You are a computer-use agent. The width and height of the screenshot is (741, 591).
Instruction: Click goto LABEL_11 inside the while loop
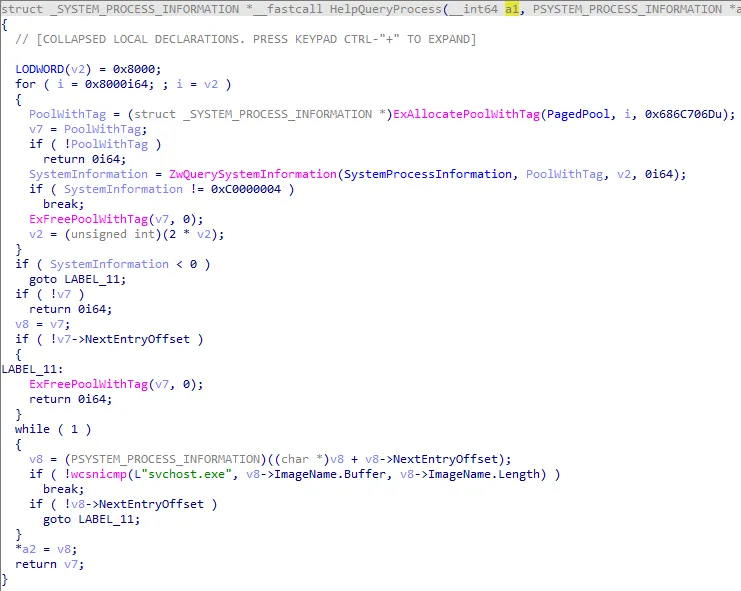tap(92, 519)
